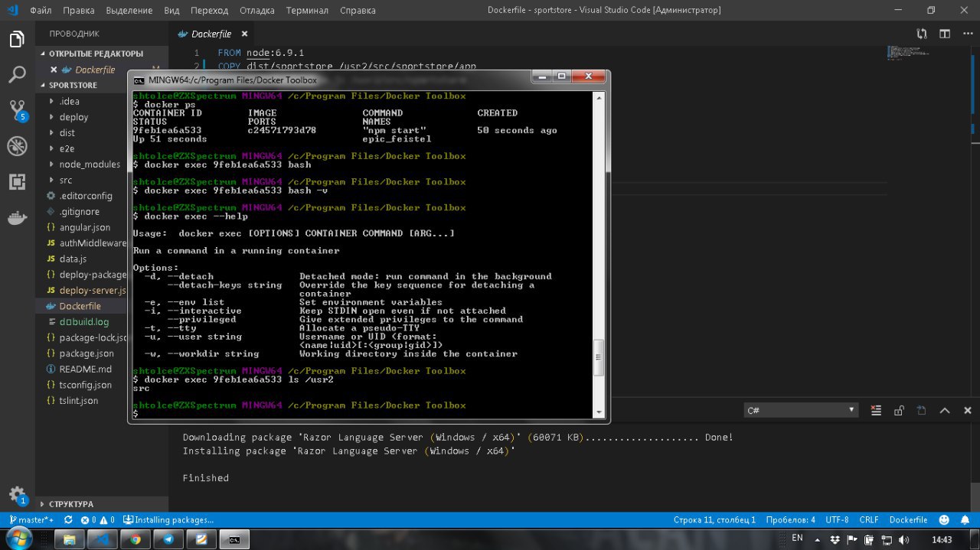The width and height of the screenshot is (980, 550).
Task: Click Строка 11, столбец 1 position
Action: click(x=714, y=519)
